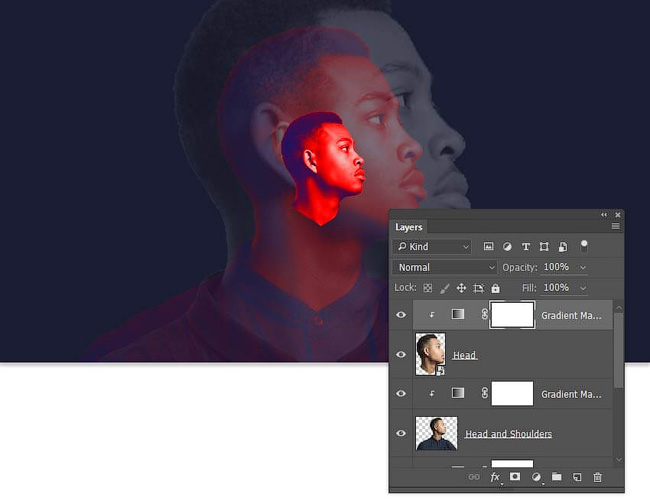Filter layers by shape layers icon
Image resolution: width=650 pixels, height=504 pixels.
click(544, 247)
